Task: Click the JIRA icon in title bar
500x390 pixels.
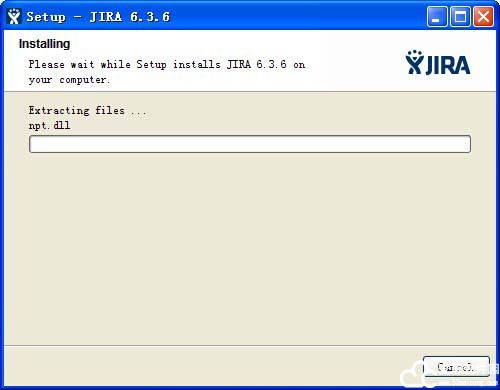Action: [x=14, y=16]
